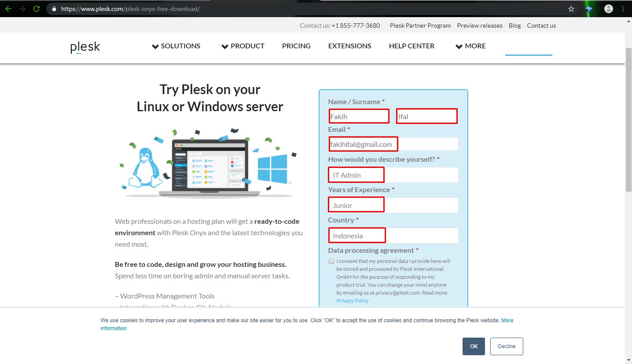Viewport: 632px width, 364px height.
Task: Click the browser back arrow
Action: coord(9,8)
